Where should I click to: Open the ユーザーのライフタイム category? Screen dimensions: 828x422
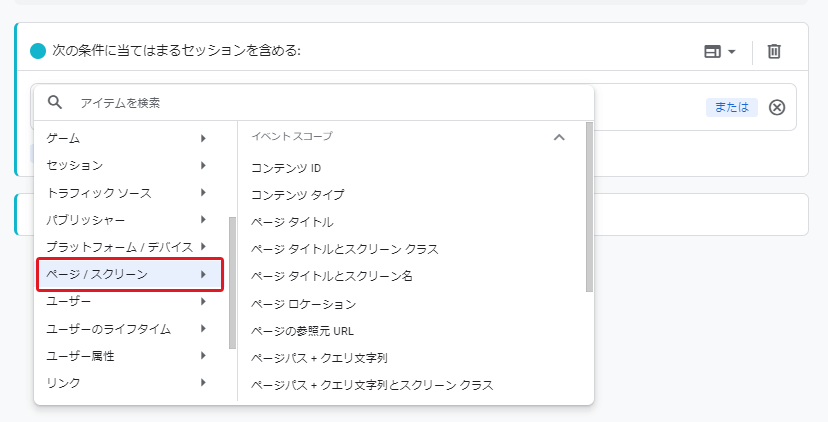pyautogui.click(x=130, y=329)
